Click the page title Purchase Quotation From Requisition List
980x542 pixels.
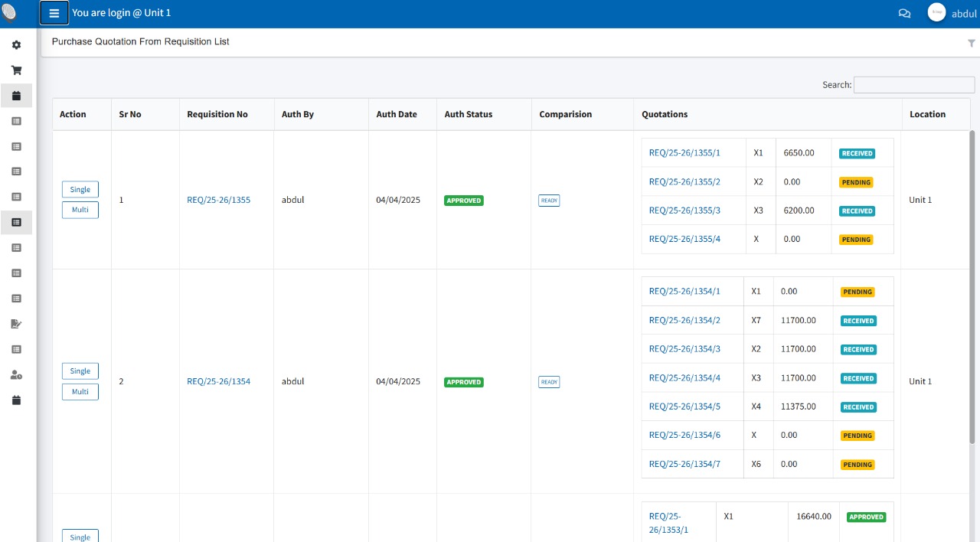pyautogui.click(x=141, y=41)
